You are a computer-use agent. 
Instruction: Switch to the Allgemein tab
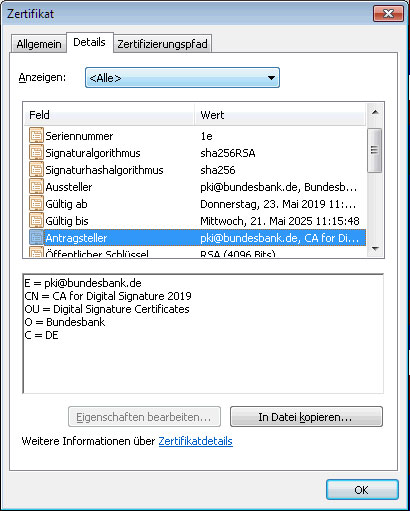pos(39,44)
